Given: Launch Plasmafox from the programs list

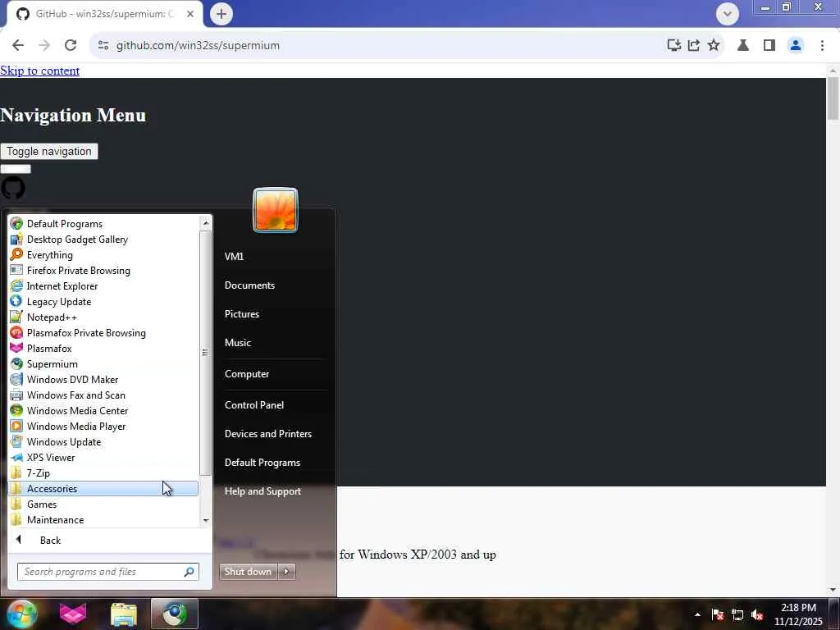Looking at the screenshot, I should (103, 348).
